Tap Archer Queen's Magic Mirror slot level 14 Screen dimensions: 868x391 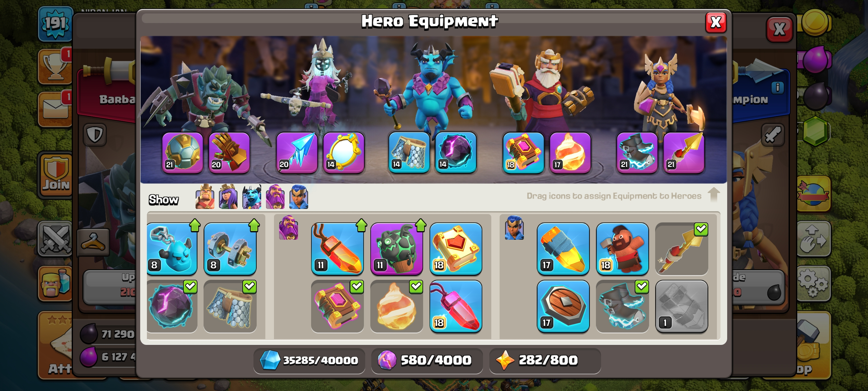pyautogui.click(x=344, y=153)
